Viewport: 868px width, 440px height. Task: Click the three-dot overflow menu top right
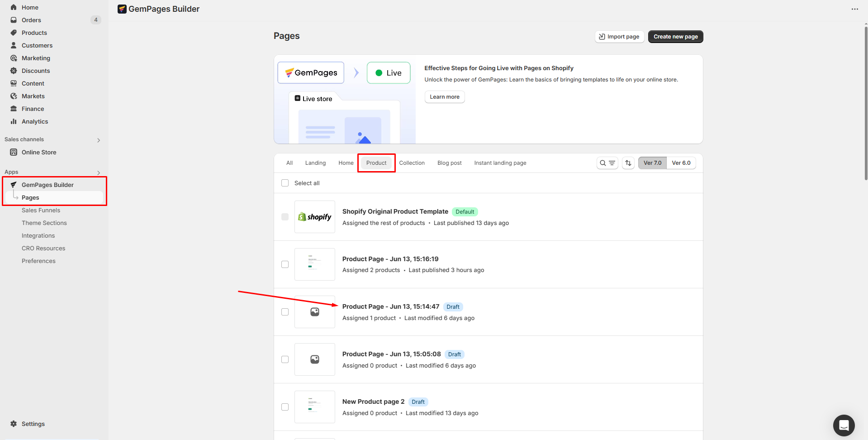855,9
